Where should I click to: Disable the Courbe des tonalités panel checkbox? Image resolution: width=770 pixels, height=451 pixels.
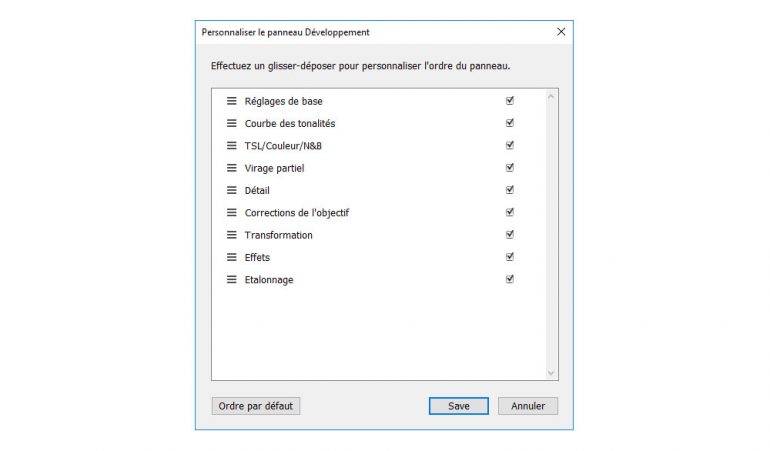point(510,123)
